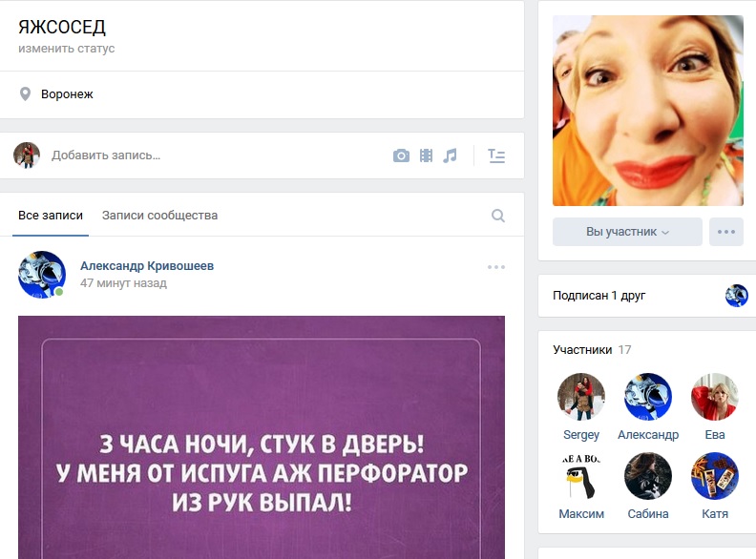Open the article editor icon
Image resolution: width=756 pixels, height=559 pixels.
496,155
